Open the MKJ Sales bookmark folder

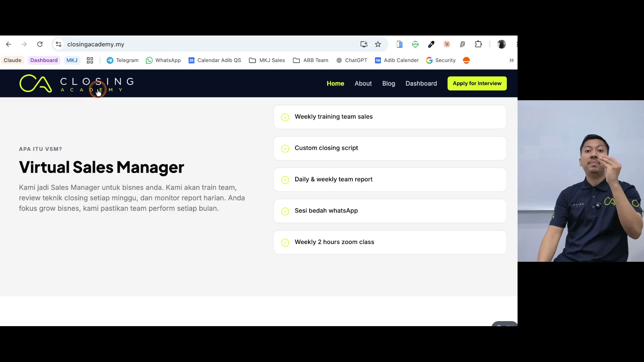click(x=267, y=60)
